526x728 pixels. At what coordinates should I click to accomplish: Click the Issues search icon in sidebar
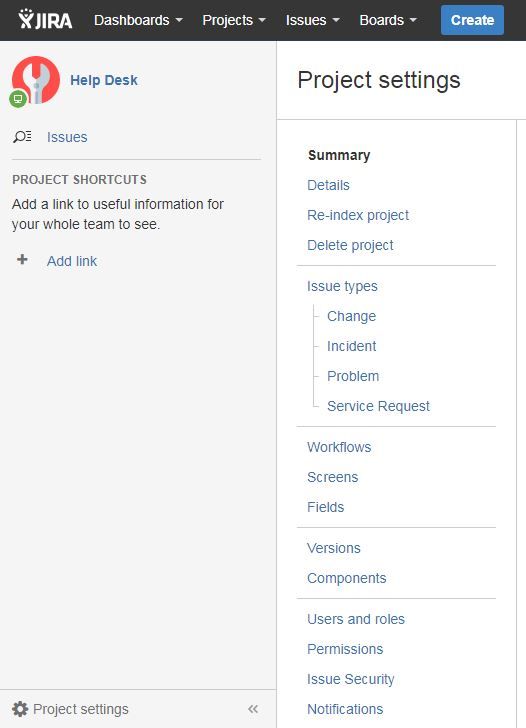point(22,137)
